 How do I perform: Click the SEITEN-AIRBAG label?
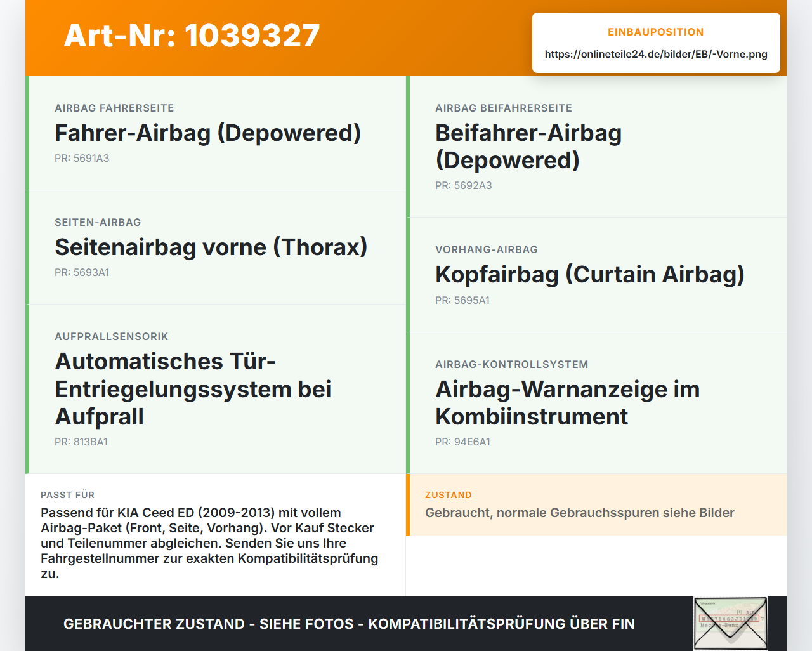98,222
